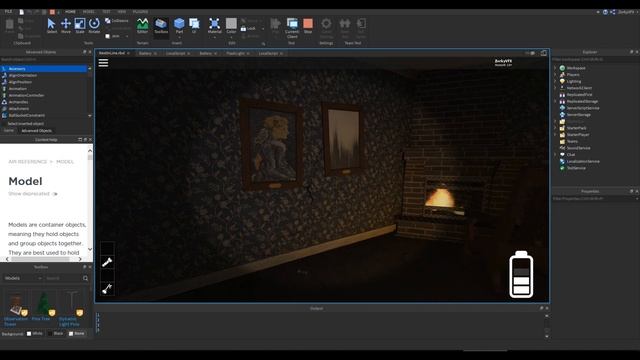
Task: Open the first Battery script tab
Action: 147,53
